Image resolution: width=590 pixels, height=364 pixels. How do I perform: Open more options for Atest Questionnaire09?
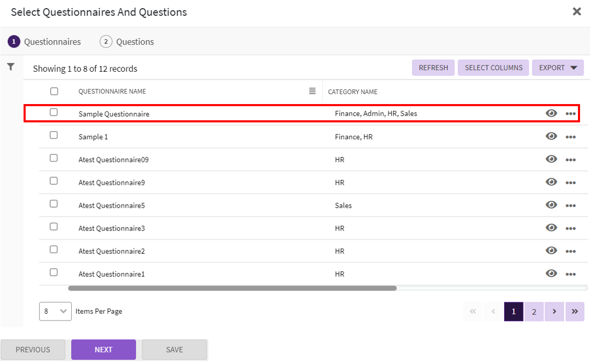tap(571, 160)
